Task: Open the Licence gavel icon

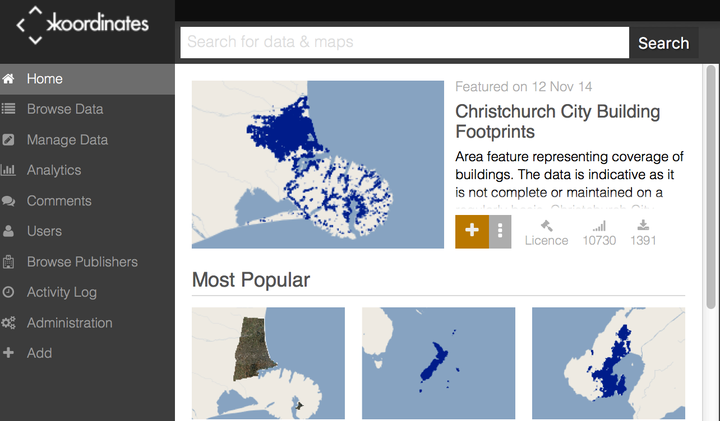Action: pyautogui.click(x=546, y=225)
